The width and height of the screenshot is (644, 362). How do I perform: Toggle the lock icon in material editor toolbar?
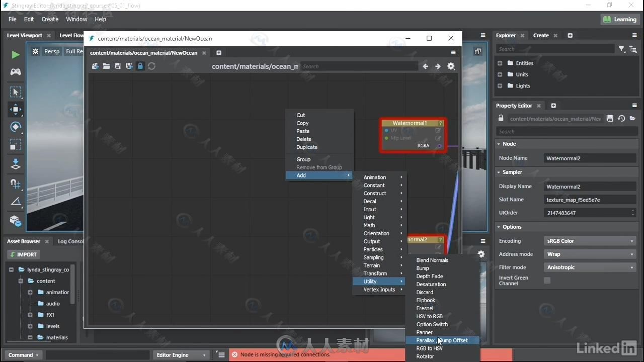tap(140, 66)
